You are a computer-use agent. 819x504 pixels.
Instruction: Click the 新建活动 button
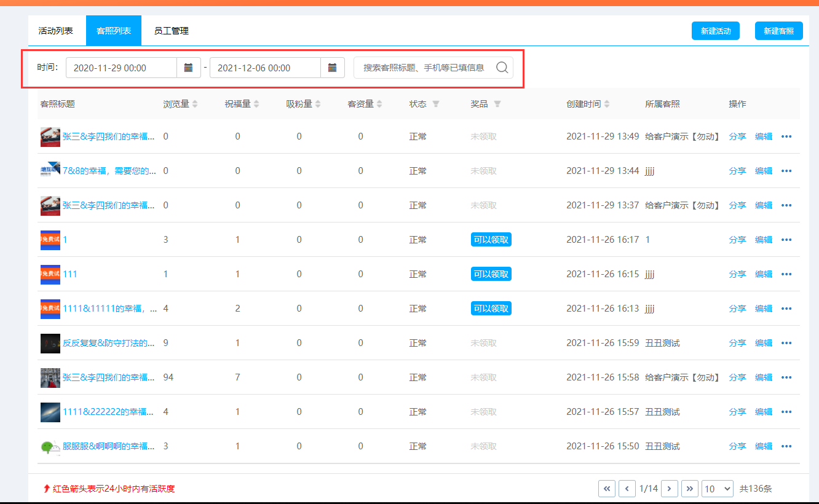tap(716, 31)
